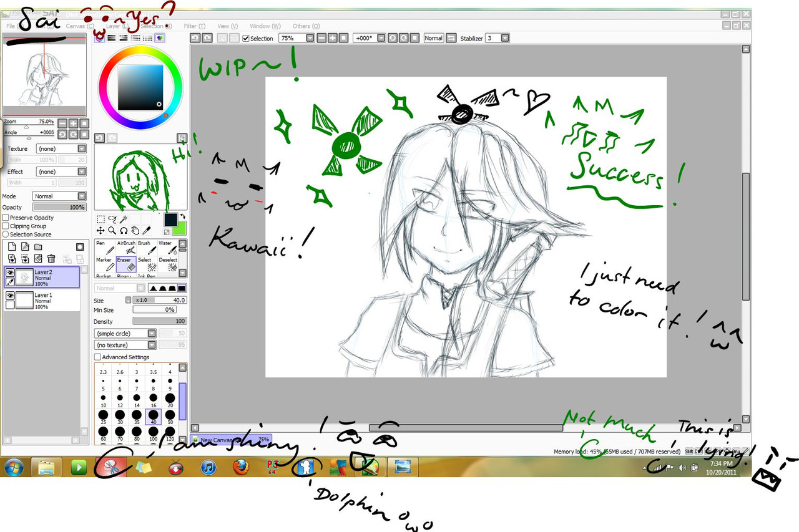Select Layer2 thumbnail

coord(26,278)
